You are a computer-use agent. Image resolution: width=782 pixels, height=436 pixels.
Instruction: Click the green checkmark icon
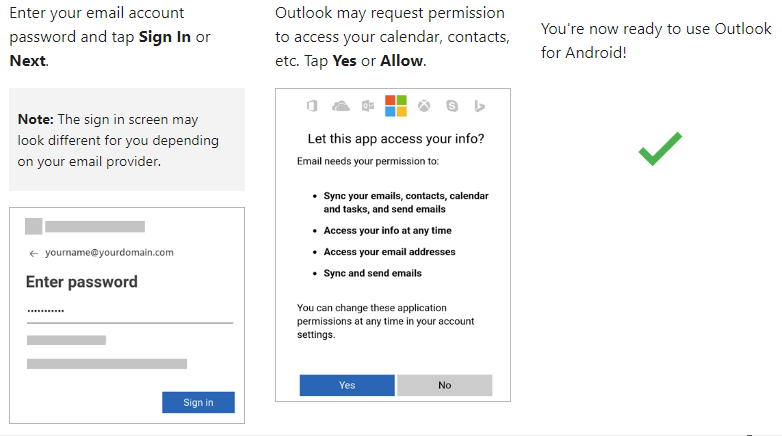(660, 149)
